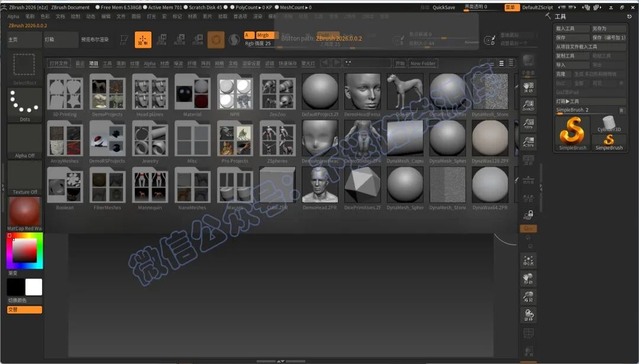This screenshot has width=639, height=364.
Task: Click the Zoom2D magnifier icon
Action: [x=528, y=105]
